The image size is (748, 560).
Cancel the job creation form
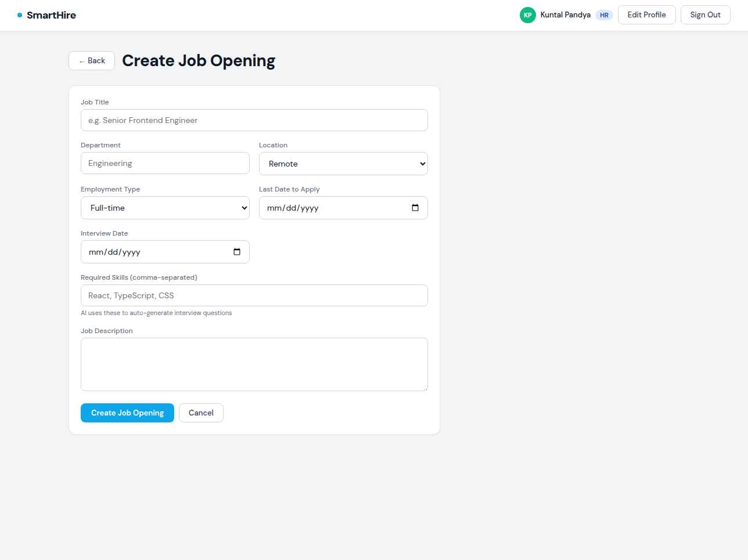201,413
